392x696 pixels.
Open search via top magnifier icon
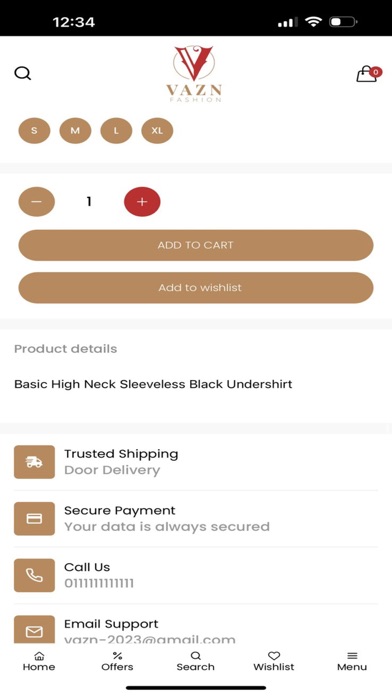coord(23,73)
